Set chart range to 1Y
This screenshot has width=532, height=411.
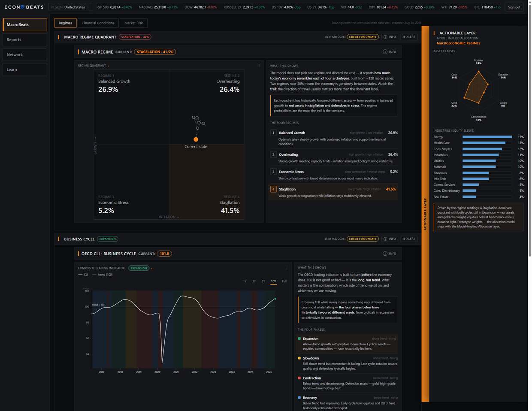[x=245, y=281]
